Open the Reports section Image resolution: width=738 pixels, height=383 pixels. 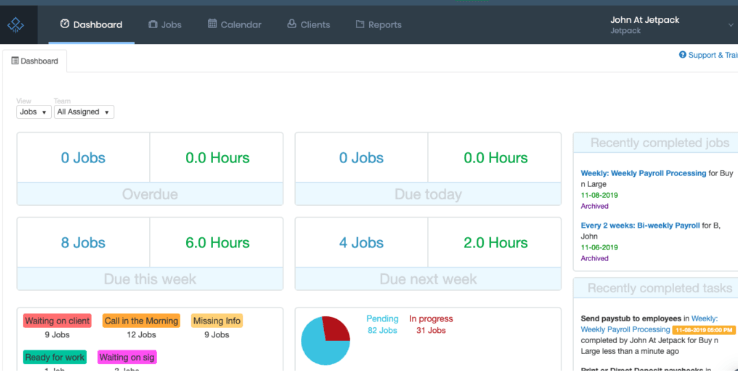coord(378,24)
